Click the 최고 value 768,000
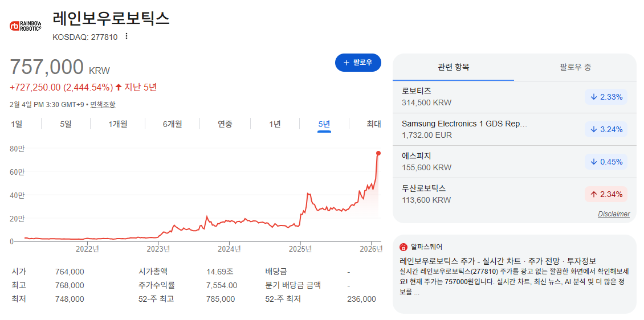 tap(70, 285)
